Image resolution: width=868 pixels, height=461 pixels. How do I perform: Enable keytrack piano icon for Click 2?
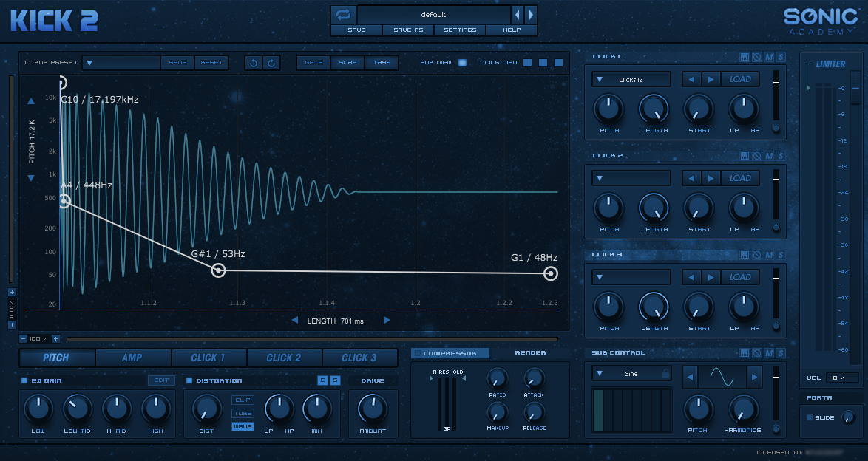(745, 156)
